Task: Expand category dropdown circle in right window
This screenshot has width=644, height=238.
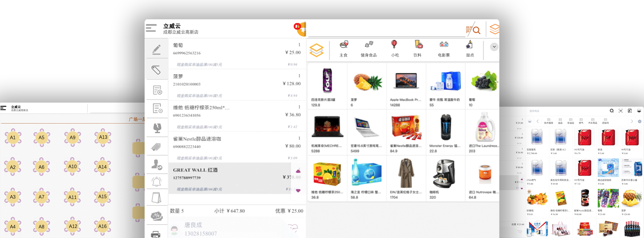Action: (x=640, y=121)
